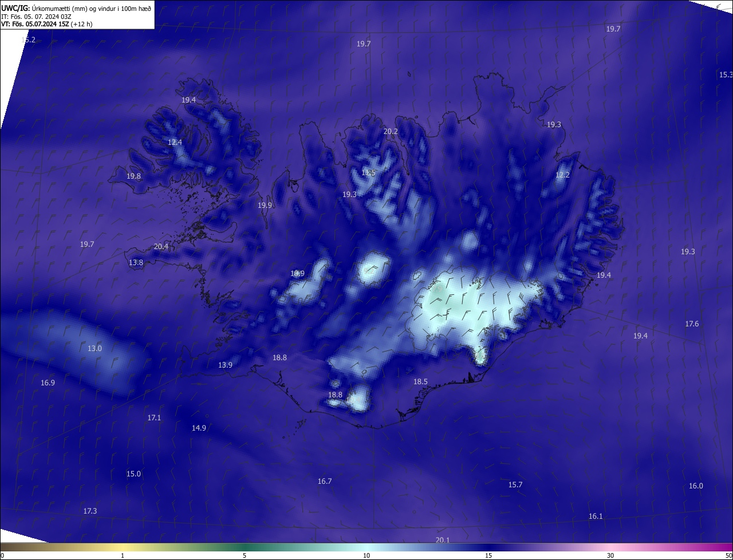Select the Úrkomumætti (mm) og vindur title text
733x560 pixels.
click(92, 9)
